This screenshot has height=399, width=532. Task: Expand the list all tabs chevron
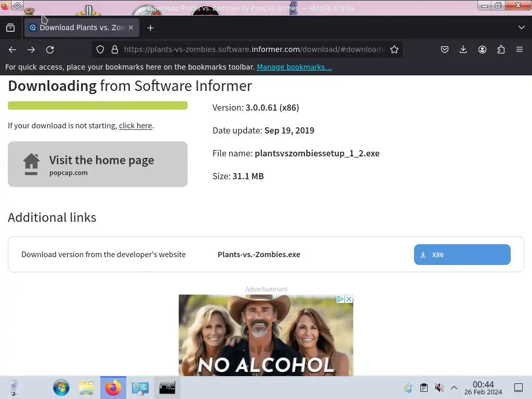tap(522, 28)
